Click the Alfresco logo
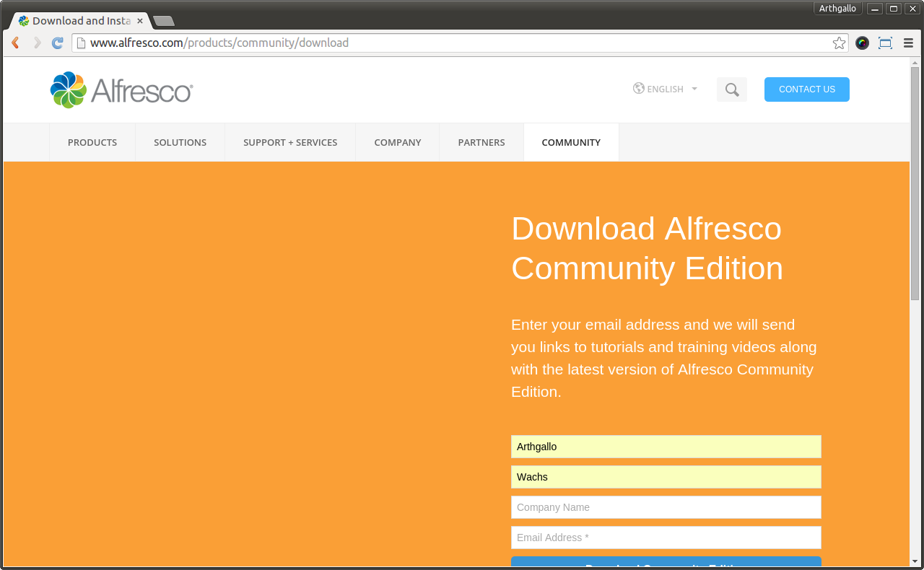The image size is (924, 570). pos(121,90)
